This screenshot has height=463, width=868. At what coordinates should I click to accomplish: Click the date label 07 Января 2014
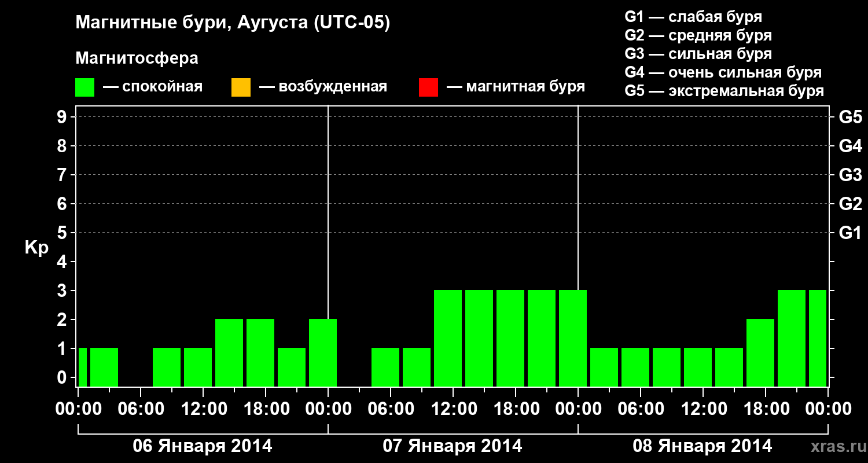[x=453, y=446]
